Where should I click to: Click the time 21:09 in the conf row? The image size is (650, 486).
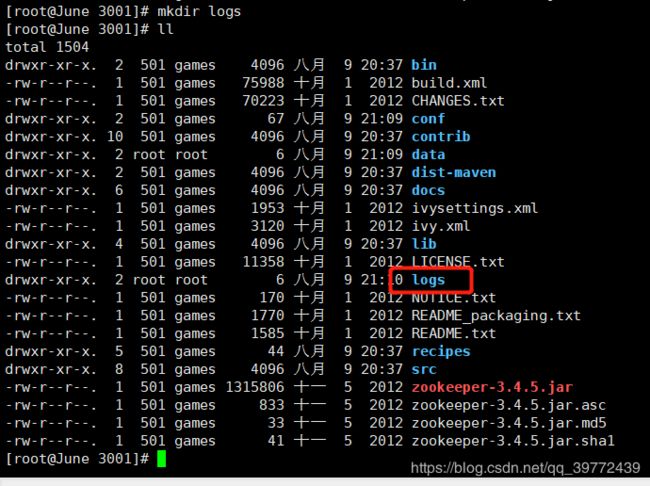[381, 119]
